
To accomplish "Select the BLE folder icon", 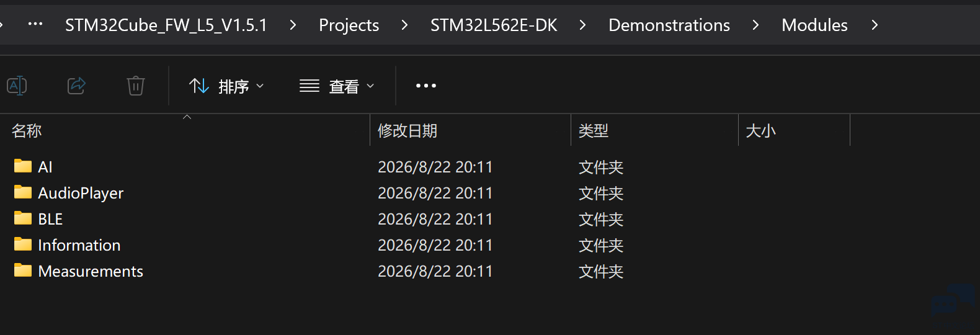I will click(x=23, y=218).
